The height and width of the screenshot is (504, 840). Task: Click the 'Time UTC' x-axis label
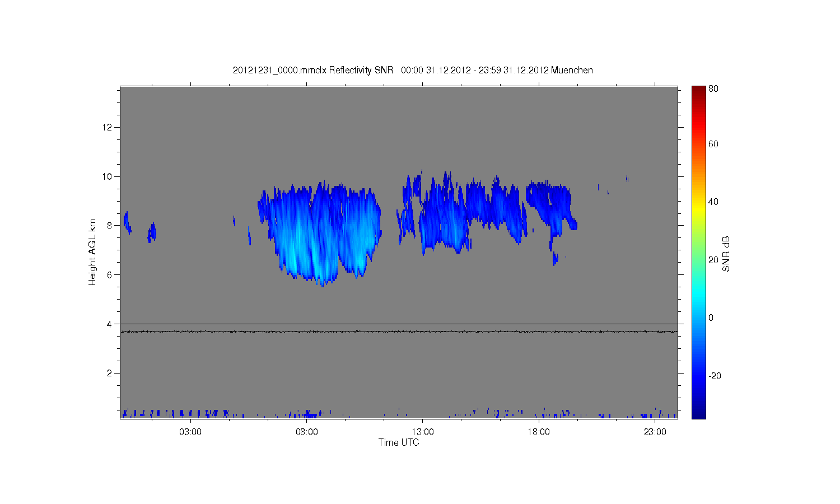(399, 442)
